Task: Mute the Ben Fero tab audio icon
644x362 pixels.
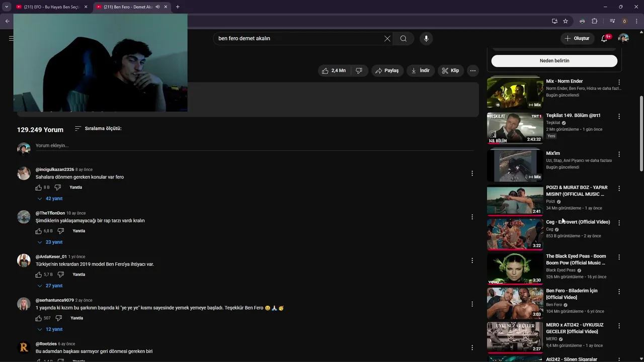Action: 157,7
